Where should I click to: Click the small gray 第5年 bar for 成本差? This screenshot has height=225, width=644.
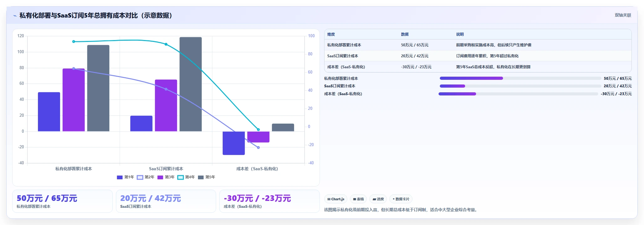click(283, 127)
